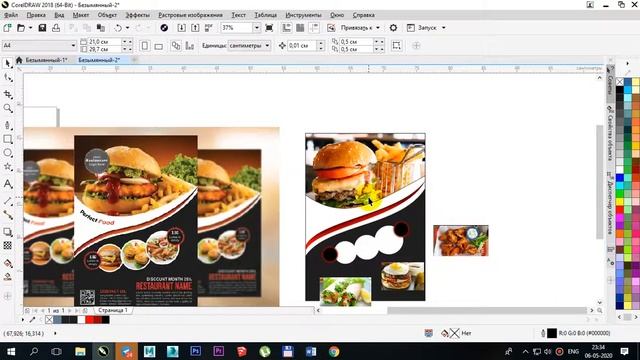Select the Connector tool
This screenshot has height=360, width=640.
tap(8, 215)
